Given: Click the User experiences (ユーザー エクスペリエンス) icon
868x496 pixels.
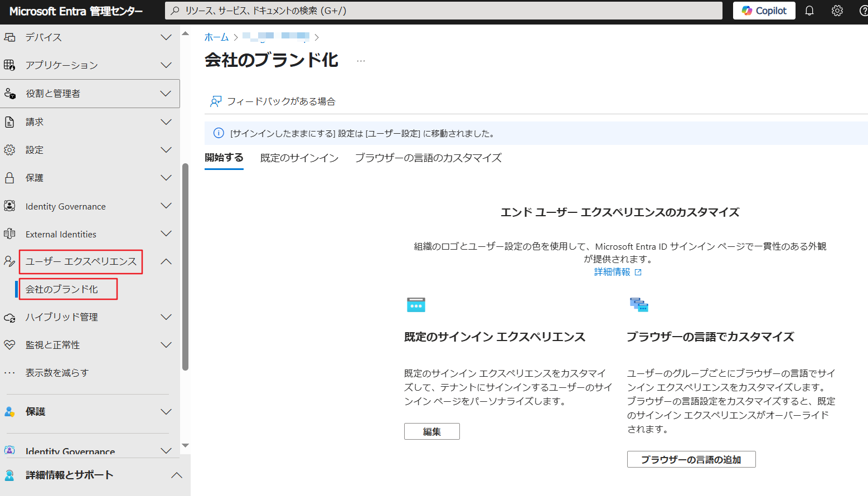Looking at the screenshot, I should (9, 261).
